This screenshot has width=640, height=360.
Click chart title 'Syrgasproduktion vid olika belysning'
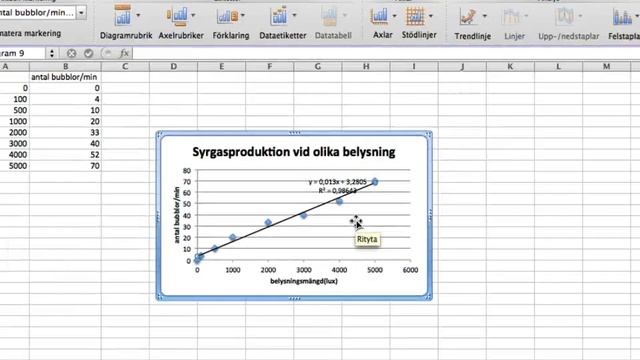tap(293, 152)
